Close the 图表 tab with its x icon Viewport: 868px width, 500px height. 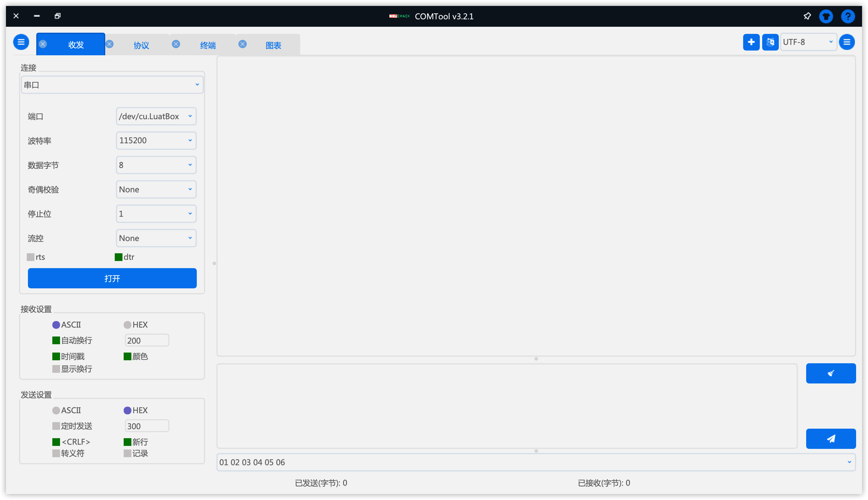click(x=242, y=44)
